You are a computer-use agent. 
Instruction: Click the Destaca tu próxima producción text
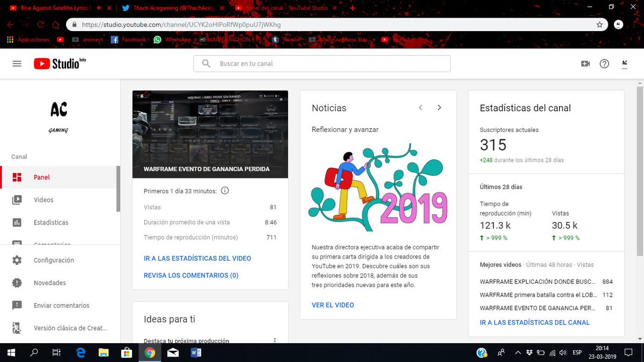[x=186, y=341]
